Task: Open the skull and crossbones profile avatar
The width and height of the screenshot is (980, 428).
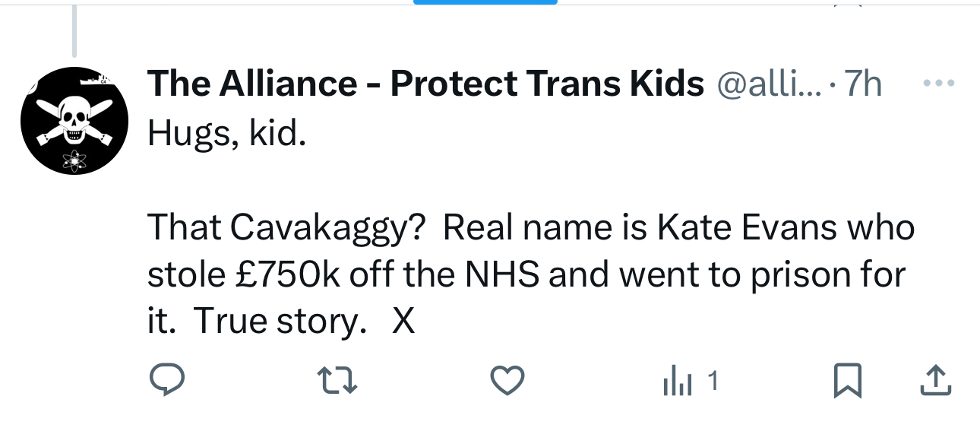Action: tap(72, 120)
